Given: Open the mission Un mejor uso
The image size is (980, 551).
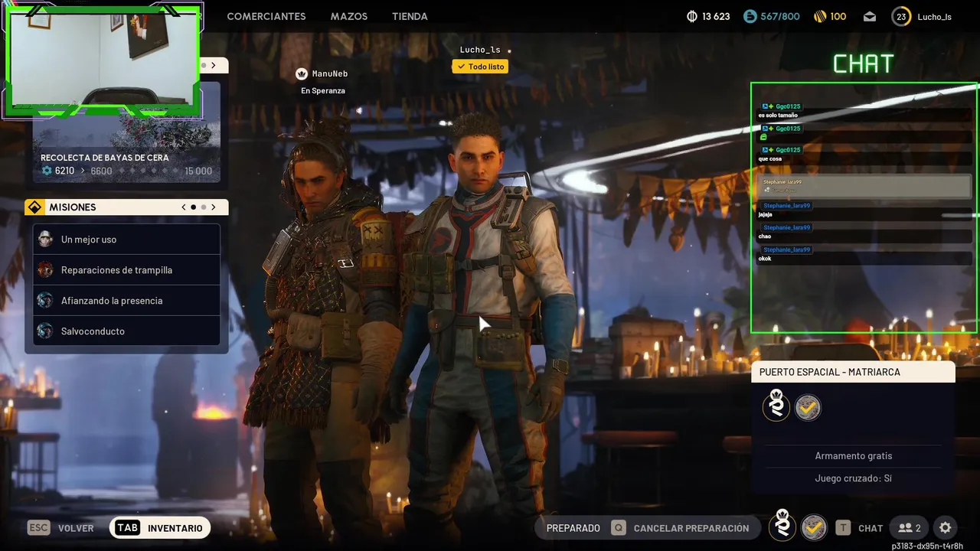Looking at the screenshot, I should pos(126,240).
